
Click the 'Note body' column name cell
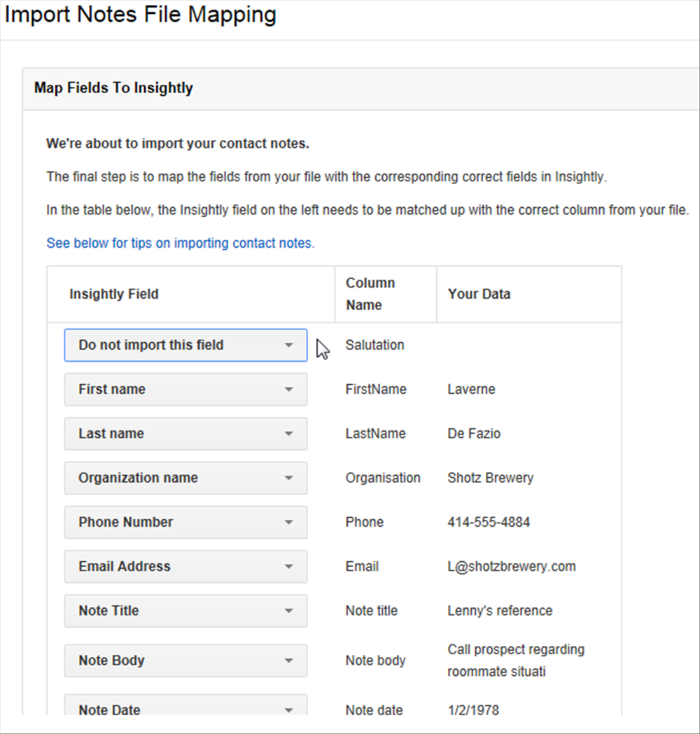pos(375,661)
